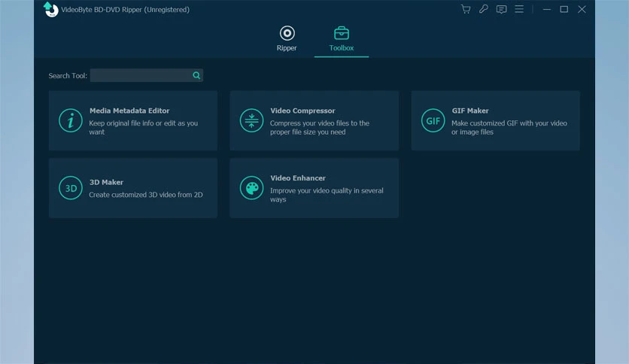
Task: Open the hamburger menu icon
Action: coord(519,9)
